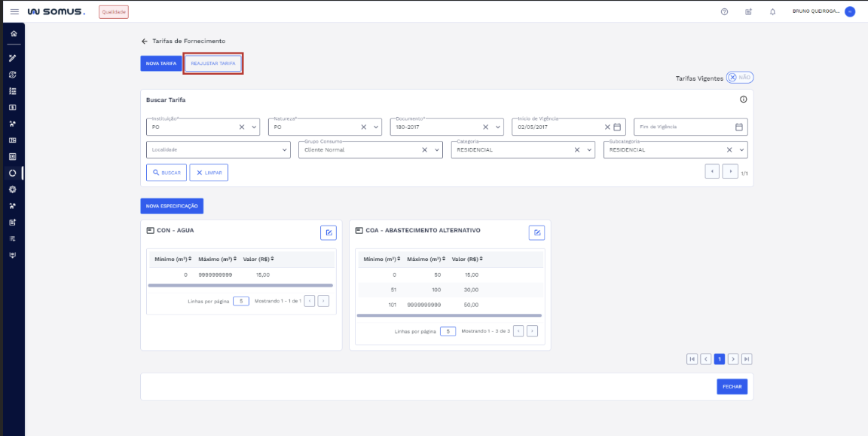Viewport: 868px width, 436px height.
Task: Edit the COA - Abastecimento Alternativo card
Action: tap(536, 232)
